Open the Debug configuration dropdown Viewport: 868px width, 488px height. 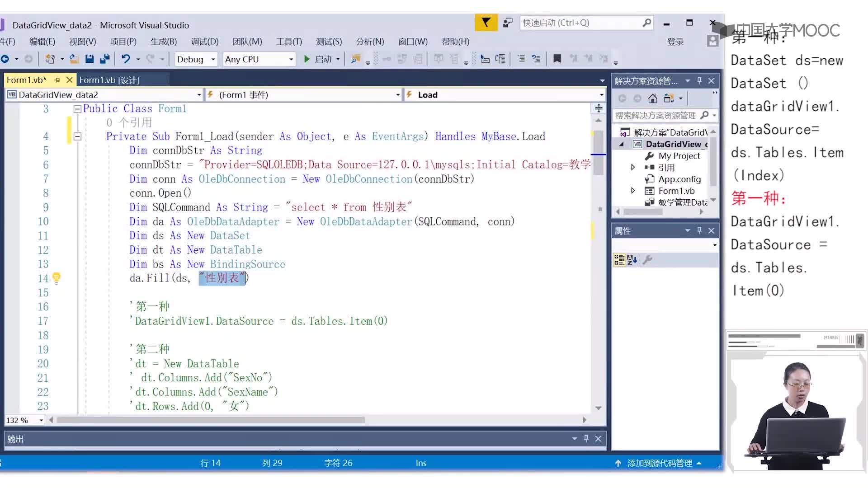point(196,59)
